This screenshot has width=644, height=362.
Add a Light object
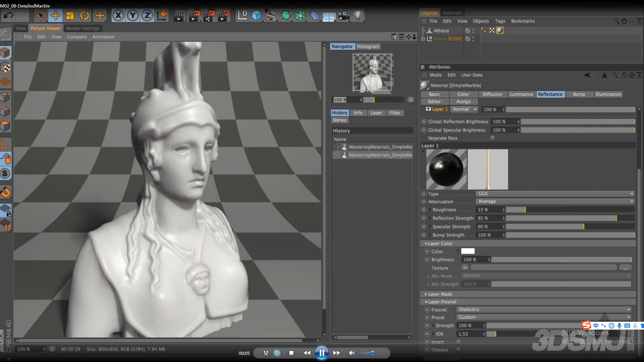pyautogui.click(x=358, y=16)
